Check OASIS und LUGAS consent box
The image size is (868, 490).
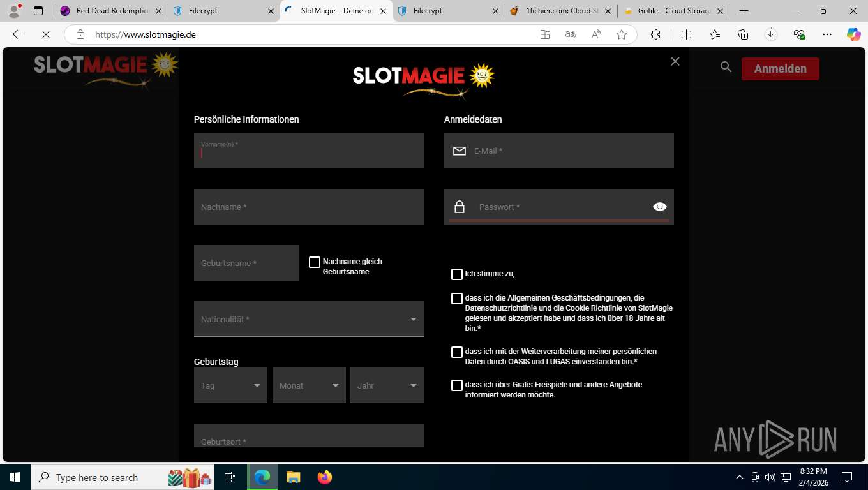(x=457, y=352)
